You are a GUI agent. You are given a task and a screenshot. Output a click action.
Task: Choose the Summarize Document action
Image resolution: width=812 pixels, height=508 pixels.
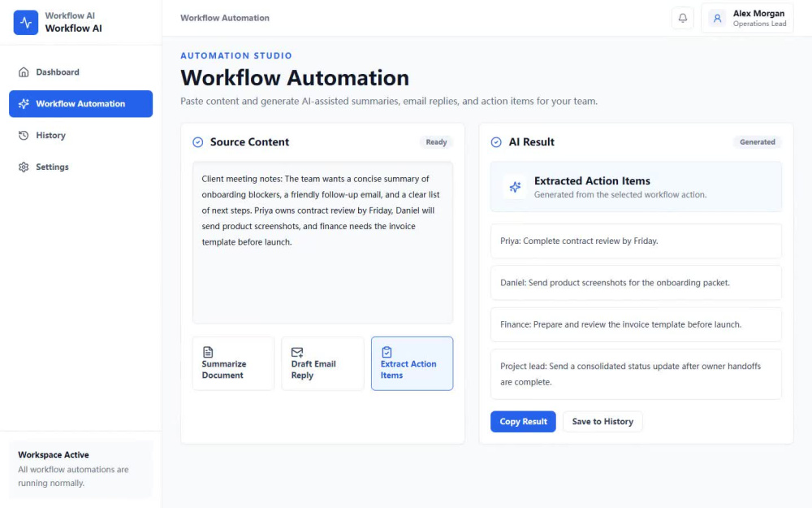[234, 363]
